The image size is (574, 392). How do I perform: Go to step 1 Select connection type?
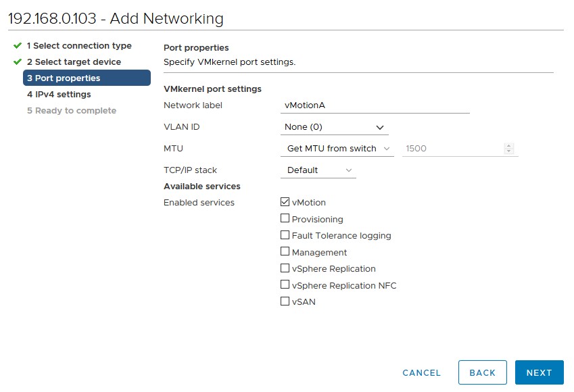point(79,46)
